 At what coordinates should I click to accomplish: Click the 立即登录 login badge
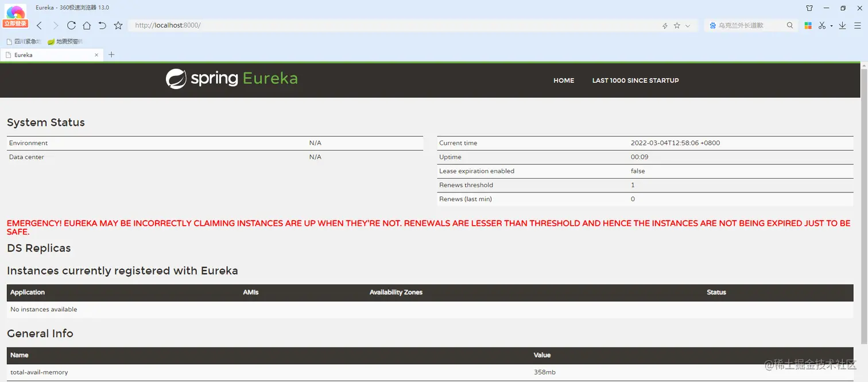pos(15,24)
